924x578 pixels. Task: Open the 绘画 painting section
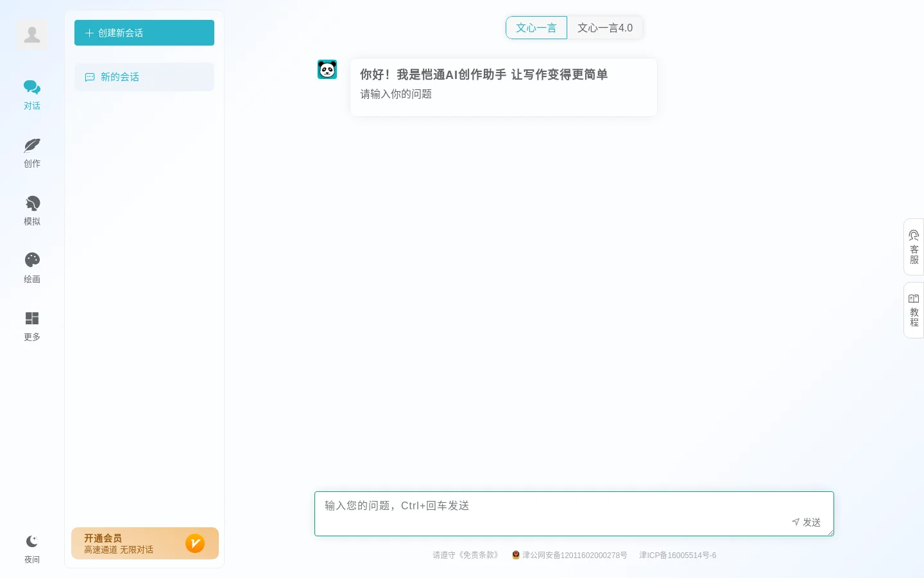point(32,268)
